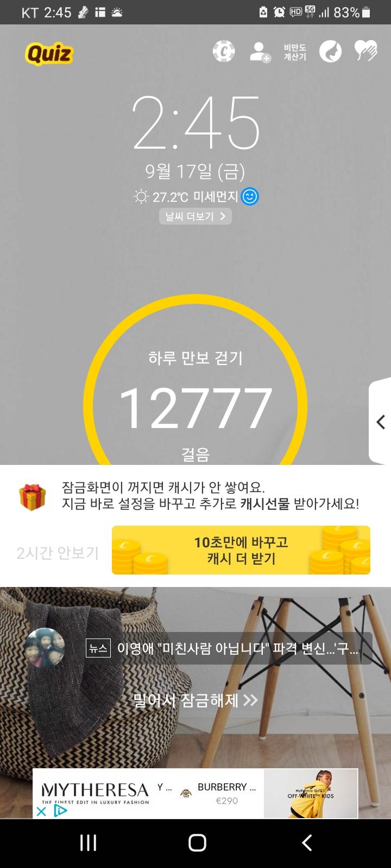
Task: Tap 10초만에 바꾸고 캐시 더 받기 button
Action: pos(241,550)
